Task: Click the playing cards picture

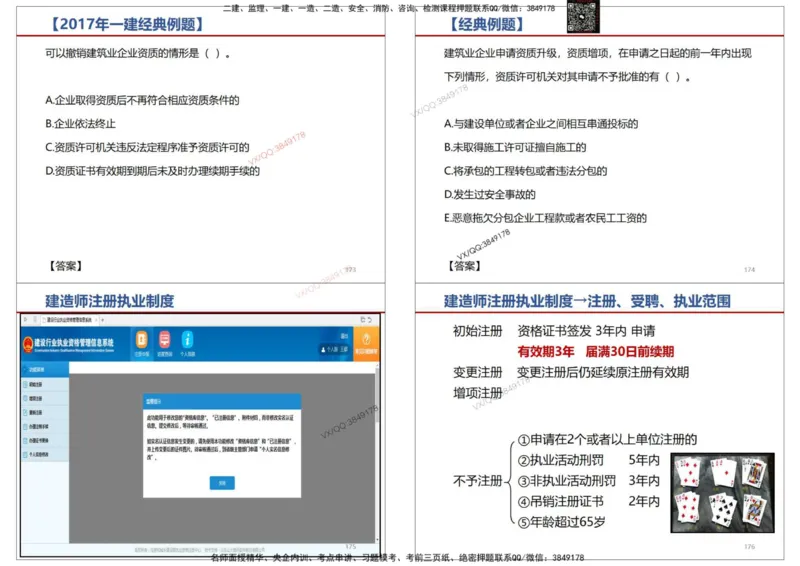Action: click(x=722, y=493)
